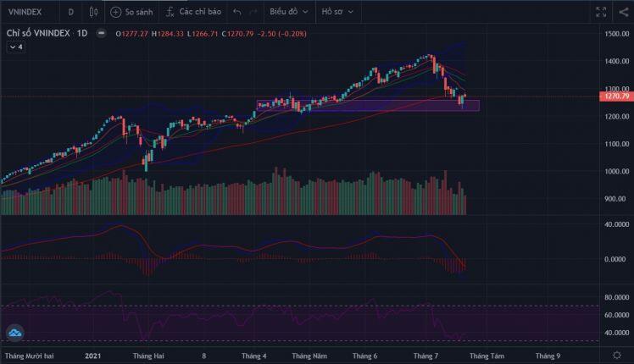Image resolution: width=634 pixels, height=364 pixels.
Task: Click the 1500.00 price scale label
Action: point(617,34)
